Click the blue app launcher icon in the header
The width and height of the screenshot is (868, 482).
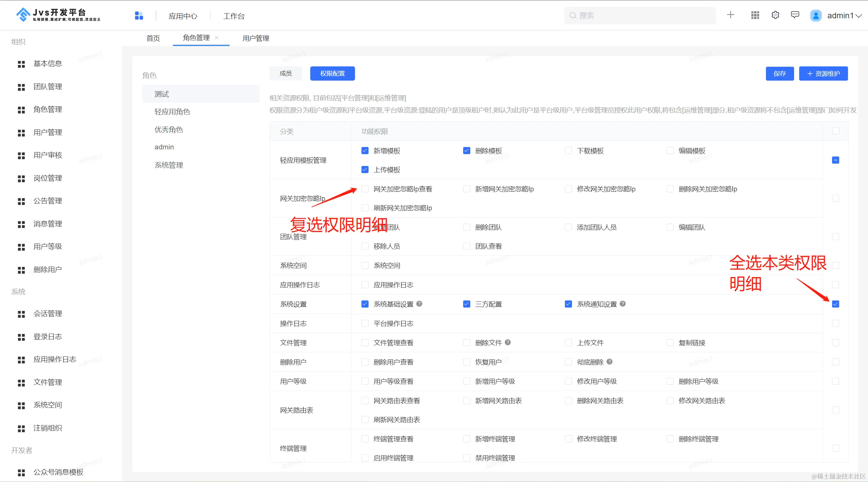[x=139, y=16]
